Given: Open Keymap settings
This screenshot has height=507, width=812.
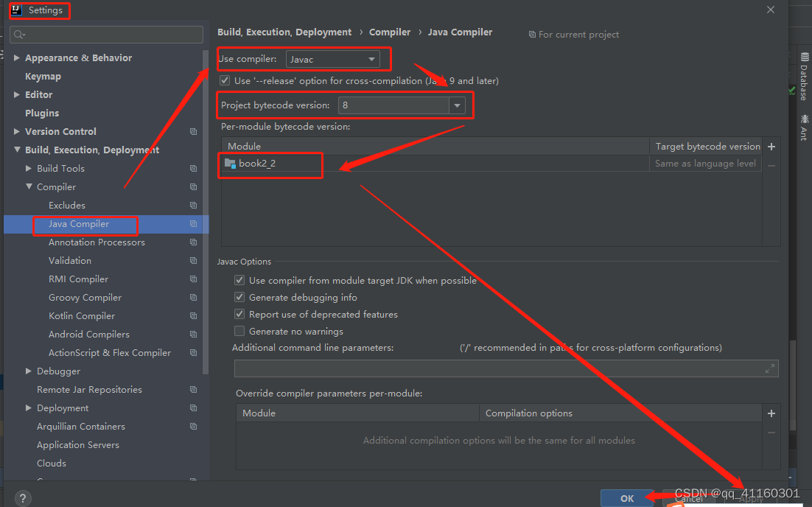Looking at the screenshot, I should pyautogui.click(x=43, y=76).
